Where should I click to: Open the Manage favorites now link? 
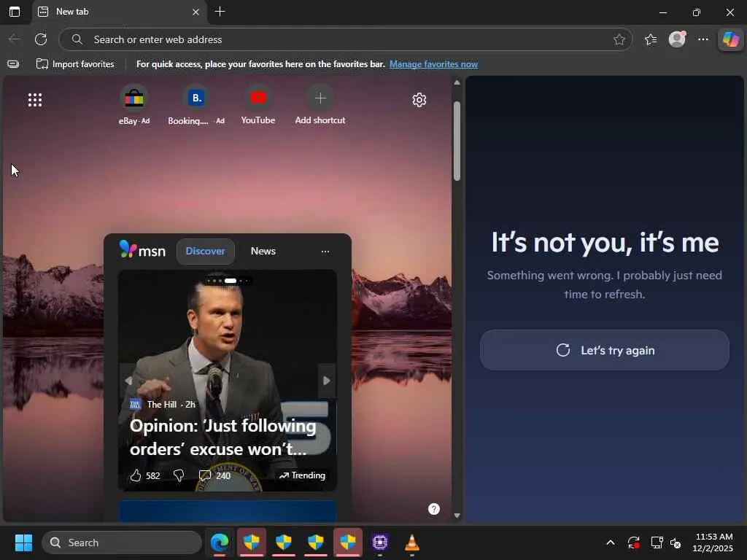point(433,64)
